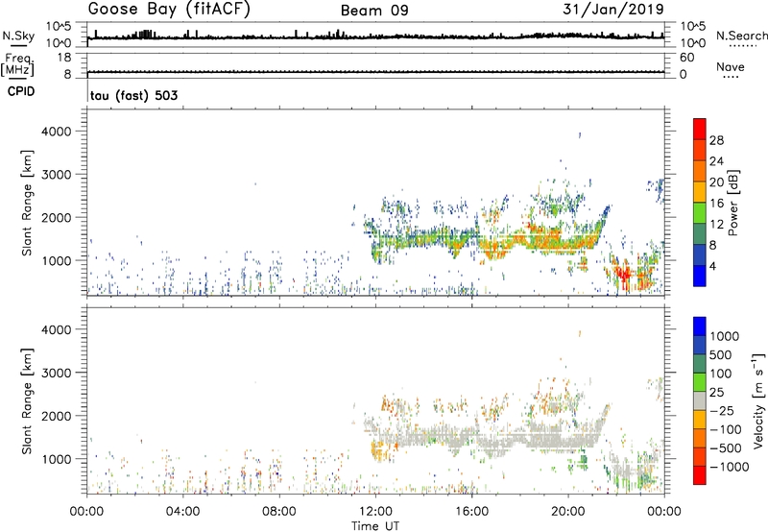Click the '08:00' time axis tick label
The image size is (768, 532).
[279, 512]
